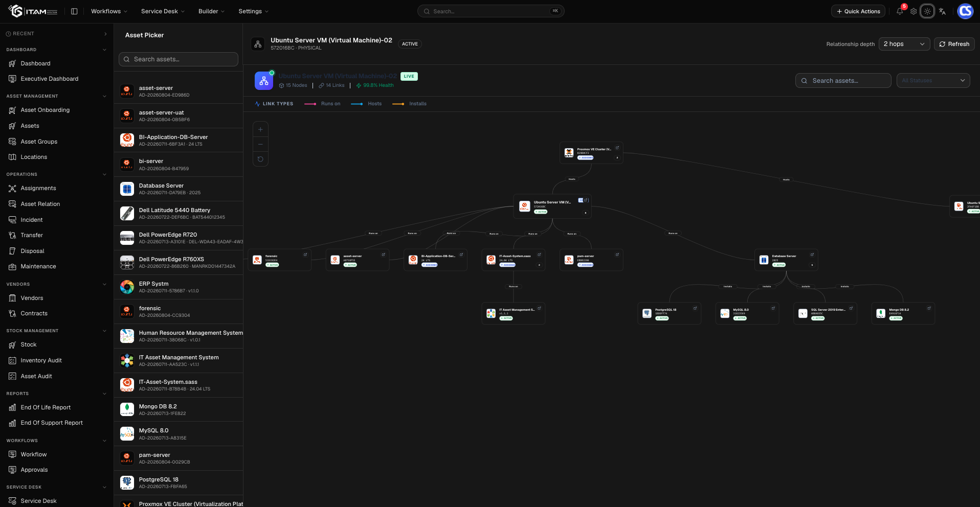
Task: Zoom in on the relationship graph
Action: click(260, 130)
